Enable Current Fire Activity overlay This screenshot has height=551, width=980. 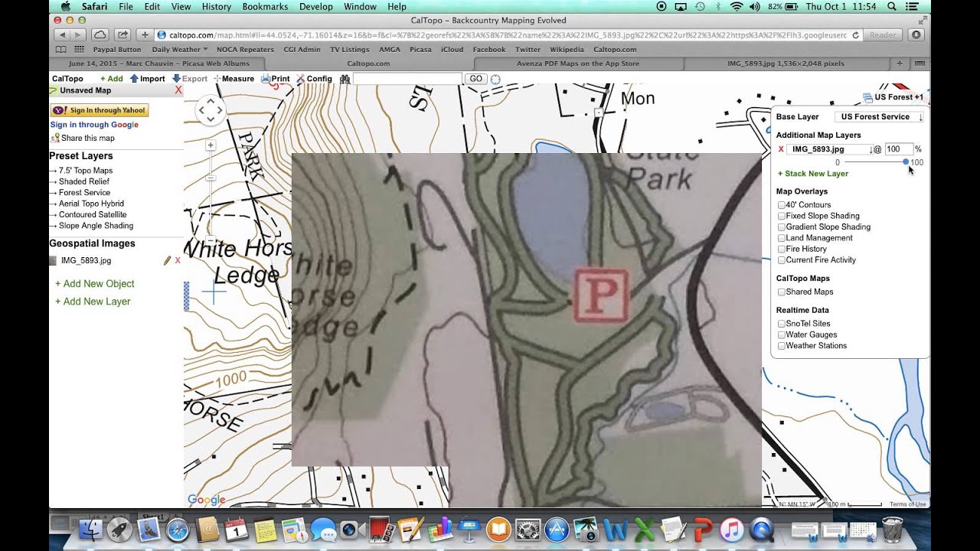(x=782, y=260)
